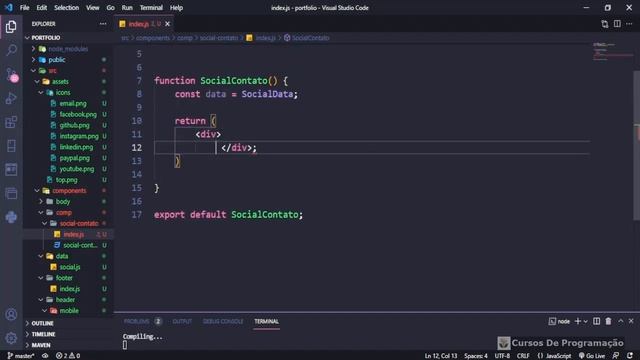Switch to the Output panel tab
640x360 pixels.
(182, 321)
